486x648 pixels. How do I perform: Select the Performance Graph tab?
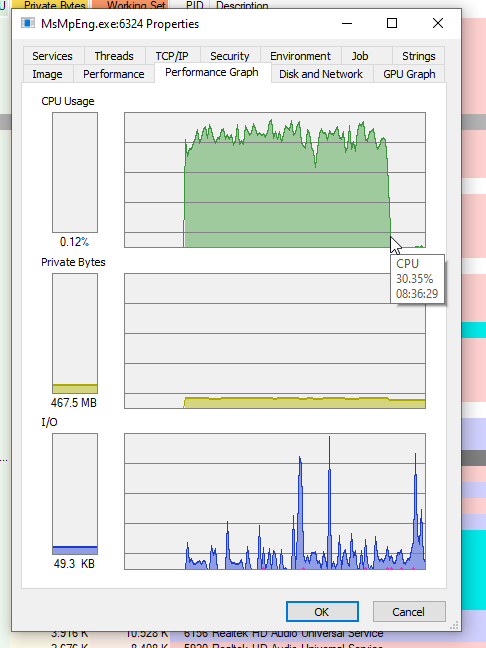[212, 72]
